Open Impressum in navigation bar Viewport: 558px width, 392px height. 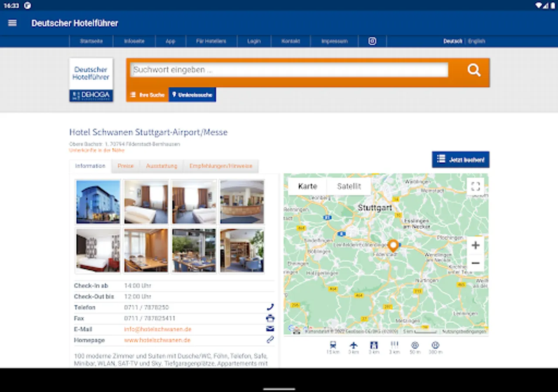pos(334,41)
